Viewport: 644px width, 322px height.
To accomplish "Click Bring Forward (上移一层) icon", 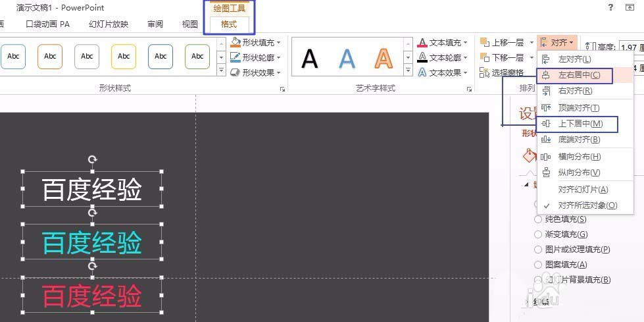I will click(485, 42).
